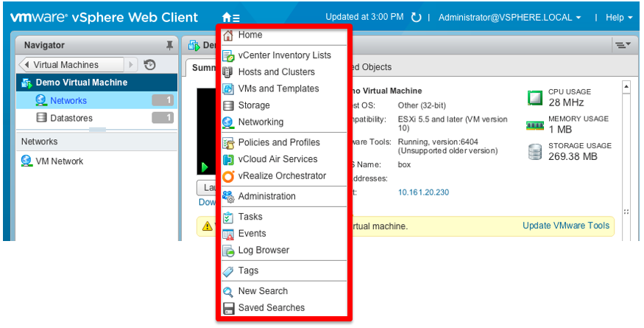Click the scroll up arrow of summary panel
Screen dimensions: 644x328
626,87
